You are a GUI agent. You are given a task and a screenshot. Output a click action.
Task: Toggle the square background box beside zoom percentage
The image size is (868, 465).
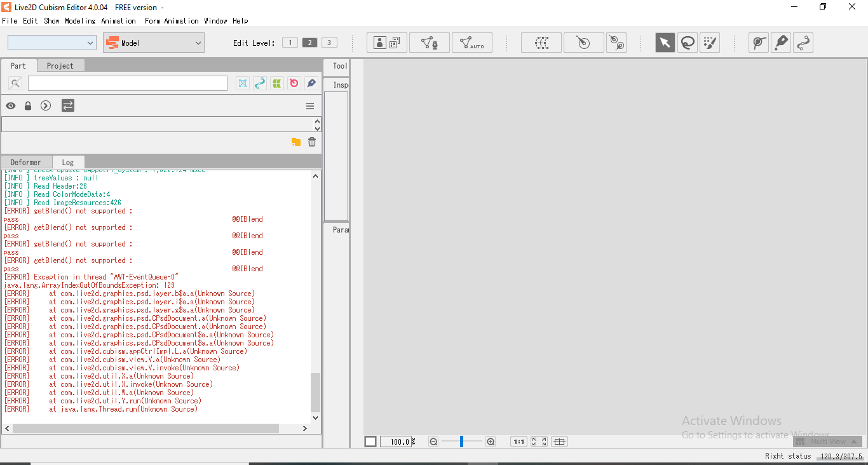(370, 441)
